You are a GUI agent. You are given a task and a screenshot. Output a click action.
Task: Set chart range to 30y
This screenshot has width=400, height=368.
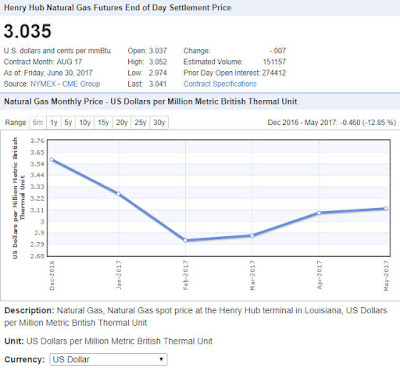coord(159,123)
